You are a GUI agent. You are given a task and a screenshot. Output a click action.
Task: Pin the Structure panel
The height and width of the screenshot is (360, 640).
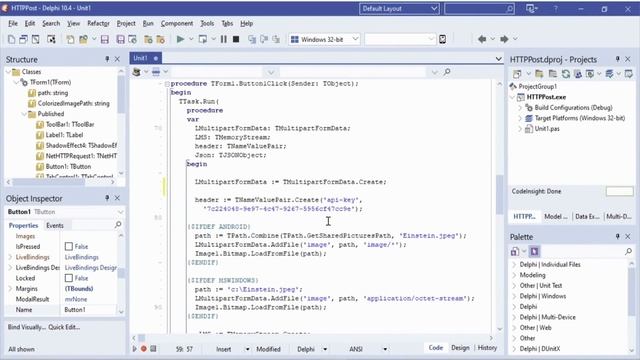(x=107, y=59)
